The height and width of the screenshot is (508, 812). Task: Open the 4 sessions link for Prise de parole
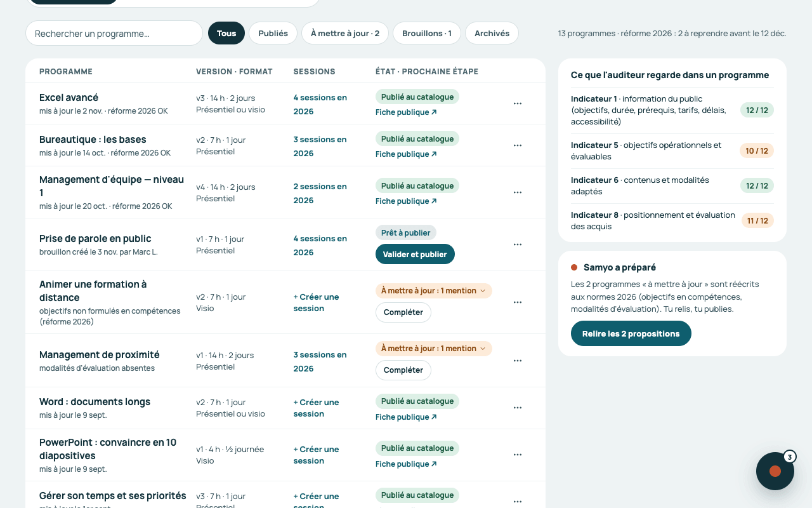(x=320, y=245)
